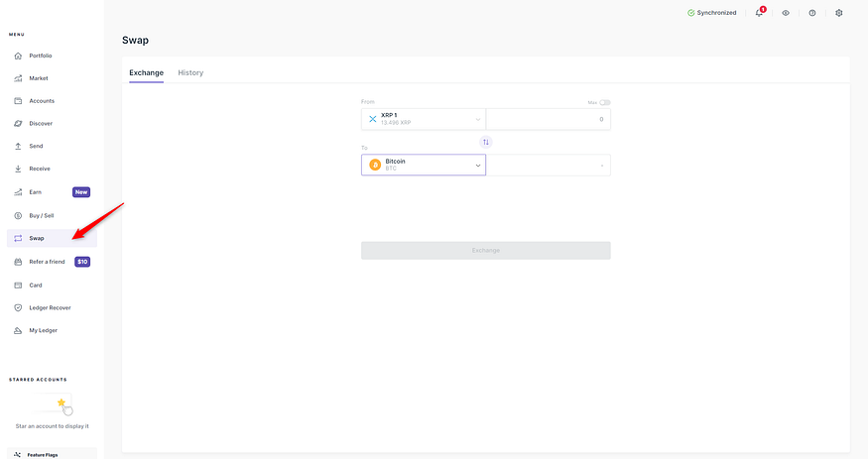Viewport: 868px width, 459px height.
Task: Click the yellow star placeholder
Action: (x=62, y=402)
